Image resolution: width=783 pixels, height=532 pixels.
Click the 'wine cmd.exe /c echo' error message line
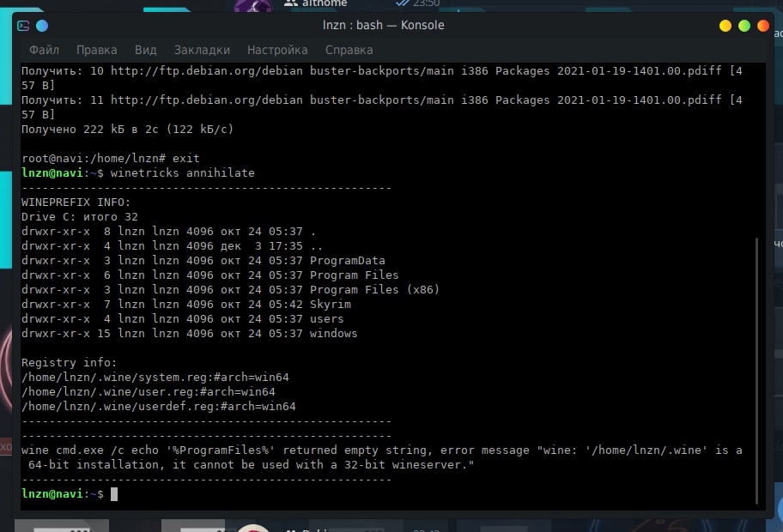pos(381,457)
